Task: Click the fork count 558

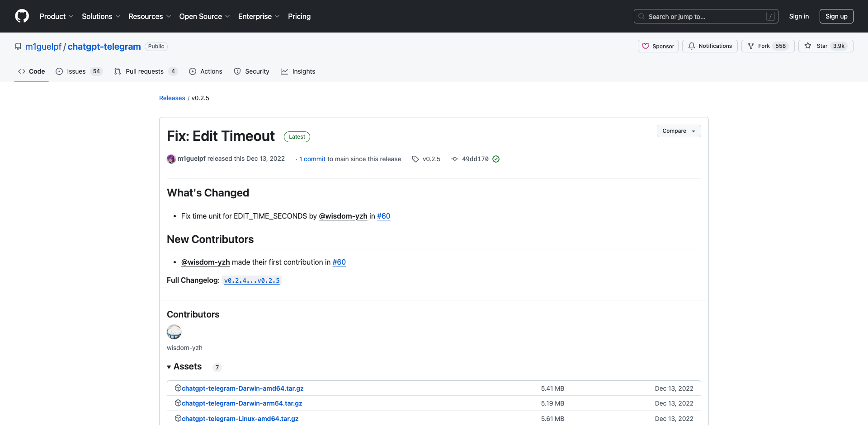Action: [x=781, y=46]
